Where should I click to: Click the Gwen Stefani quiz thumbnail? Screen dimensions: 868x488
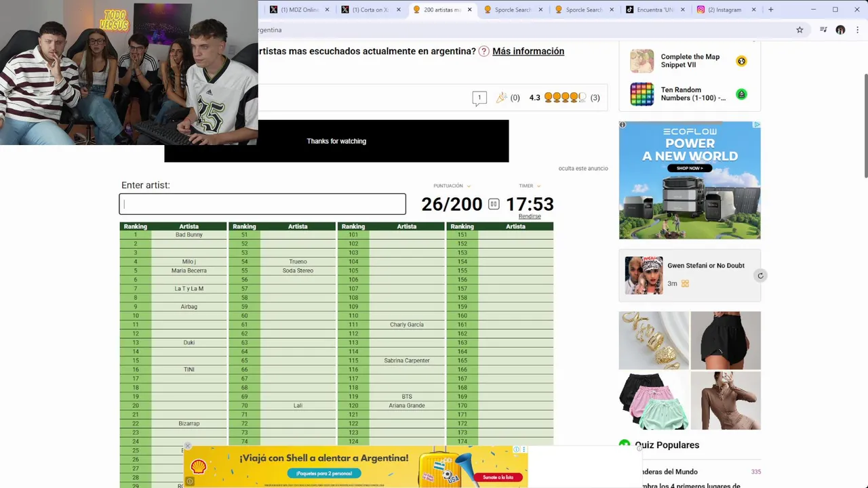(644, 275)
